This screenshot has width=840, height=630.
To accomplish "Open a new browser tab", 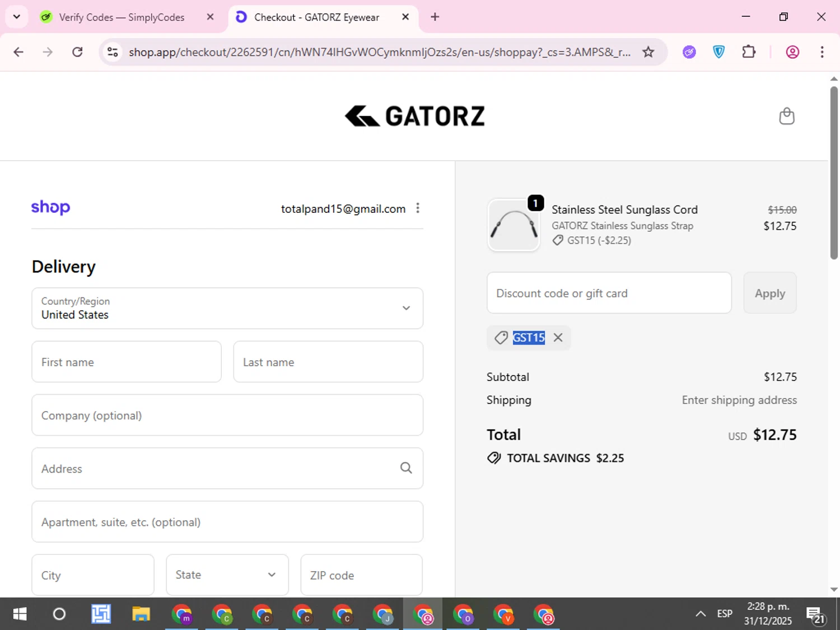I will pyautogui.click(x=435, y=17).
